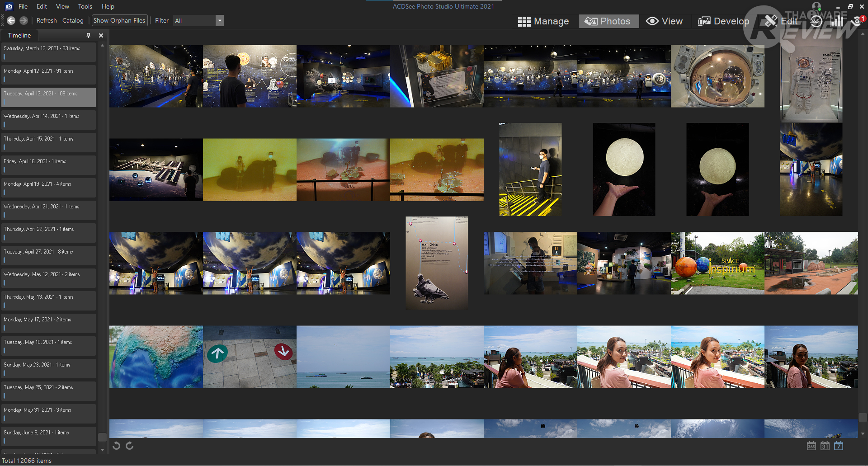
Task: Click the user account profile icon
Action: pyautogui.click(x=816, y=6)
